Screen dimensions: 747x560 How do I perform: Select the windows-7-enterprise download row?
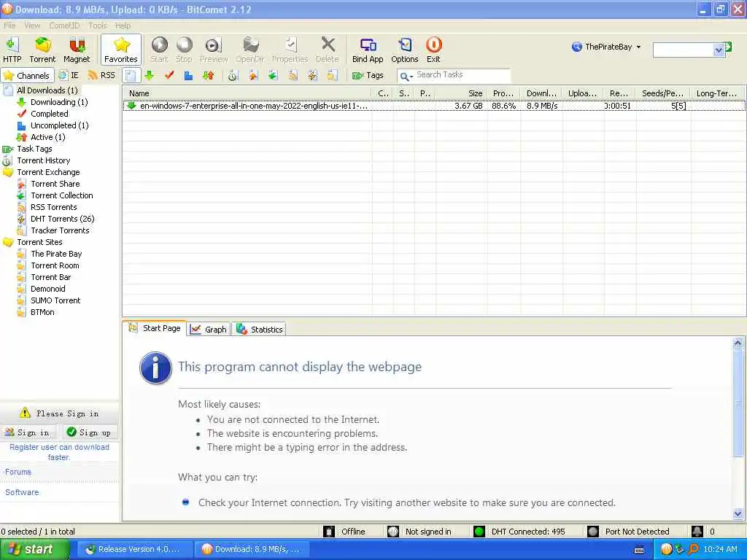tap(434, 106)
